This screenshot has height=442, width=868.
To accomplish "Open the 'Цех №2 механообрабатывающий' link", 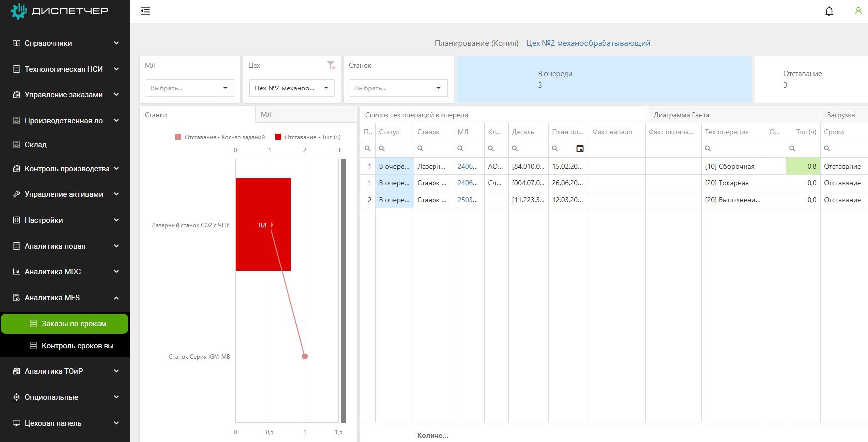I will click(x=588, y=43).
